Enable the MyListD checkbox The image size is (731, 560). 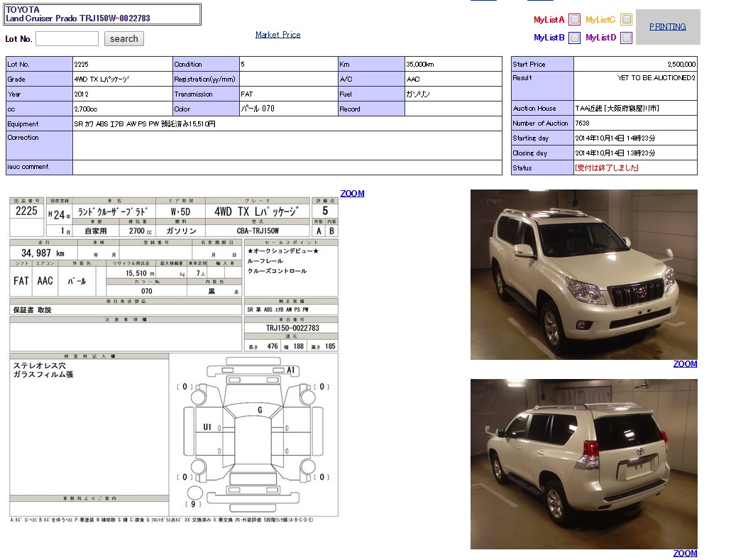(x=626, y=38)
